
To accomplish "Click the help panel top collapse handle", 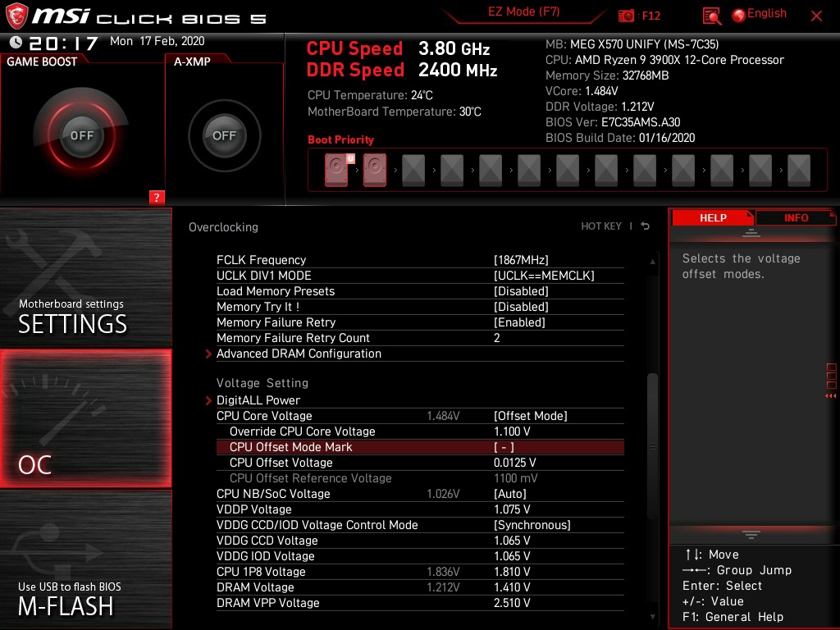I will tap(751, 233).
